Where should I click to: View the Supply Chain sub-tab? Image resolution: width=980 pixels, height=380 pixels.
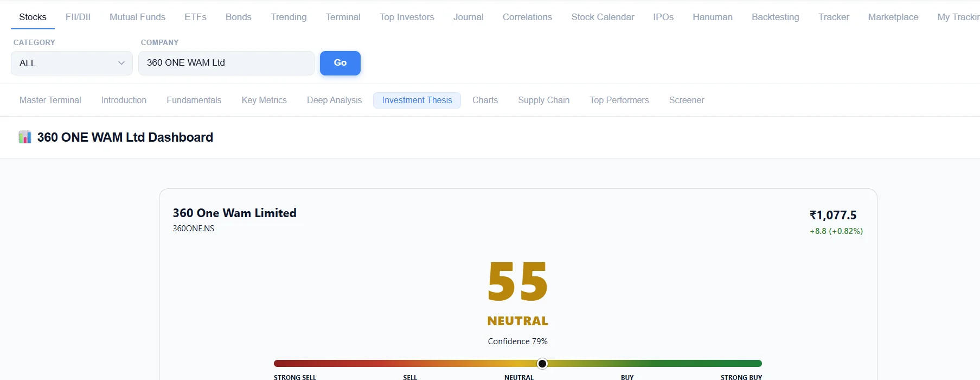[543, 100]
